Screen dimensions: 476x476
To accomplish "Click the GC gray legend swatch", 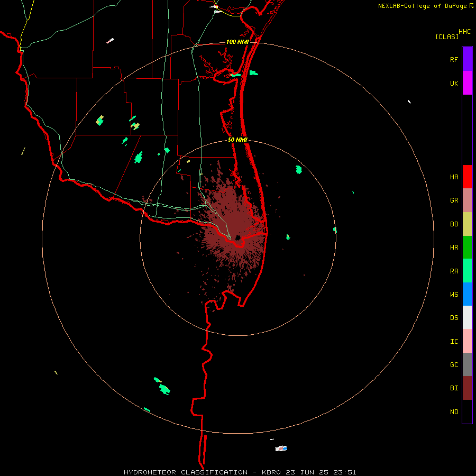I will pos(467,364).
